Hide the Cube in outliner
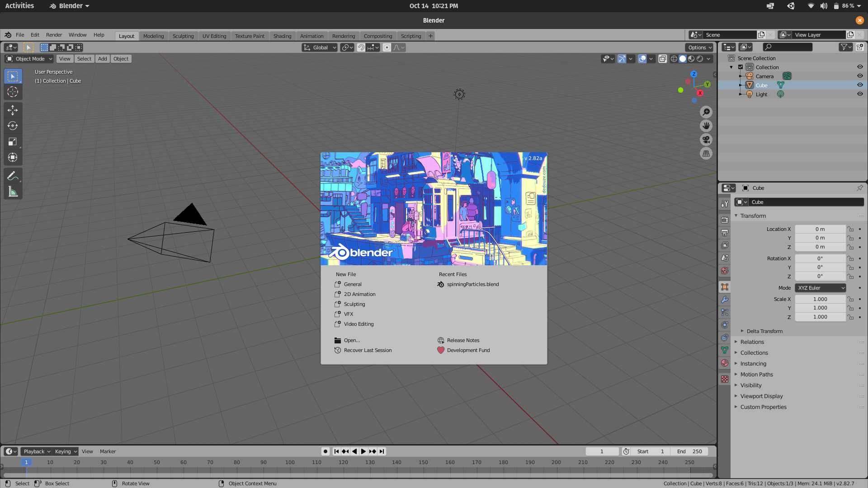This screenshot has width=868, height=488. tap(860, 85)
